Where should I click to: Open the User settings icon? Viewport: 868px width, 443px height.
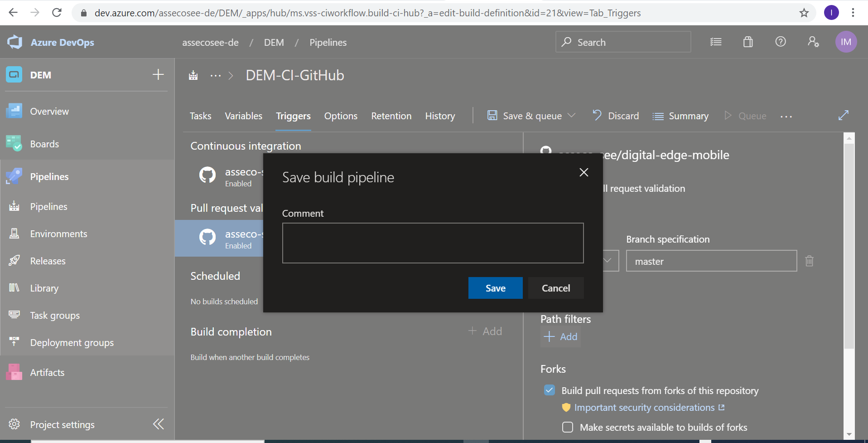click(813, 42)
